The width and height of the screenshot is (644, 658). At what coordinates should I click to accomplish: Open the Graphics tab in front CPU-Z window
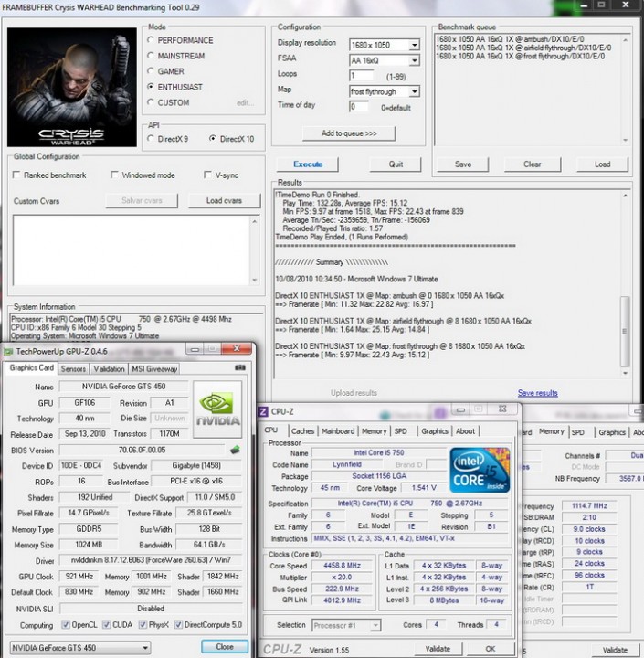click(x=435, y=431)
